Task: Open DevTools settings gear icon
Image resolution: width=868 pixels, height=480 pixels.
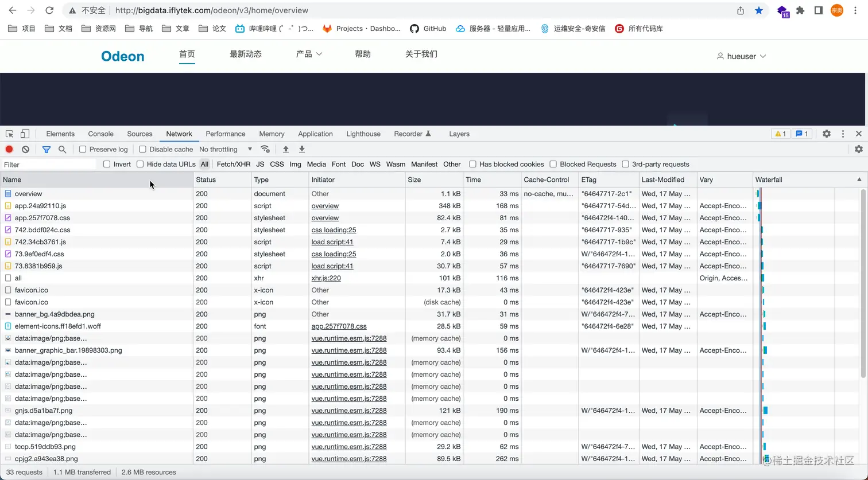Action: pos(826,134)
